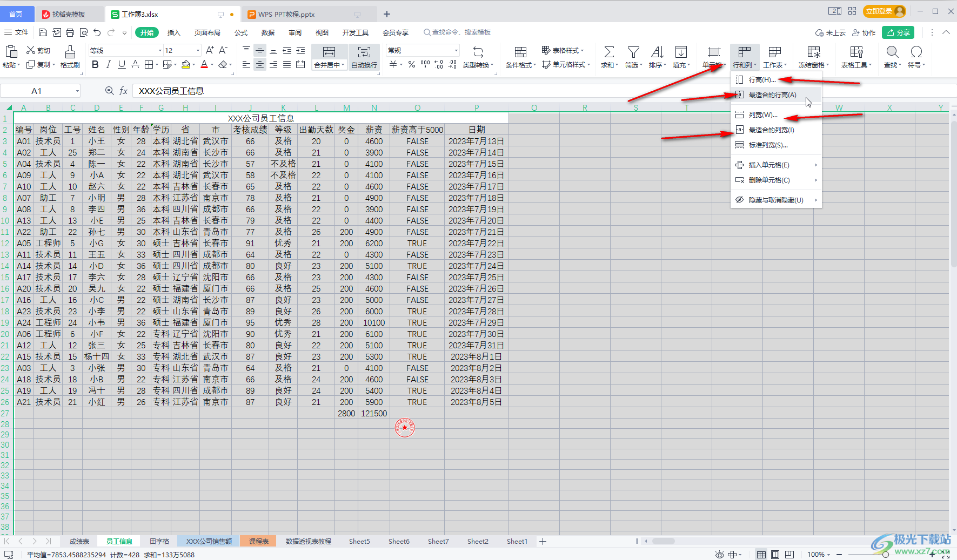Viewport: 957px width, 560px height.
Task: Select AutoFit Column Width (最适合的列宽) item
Action: point(776,130)
